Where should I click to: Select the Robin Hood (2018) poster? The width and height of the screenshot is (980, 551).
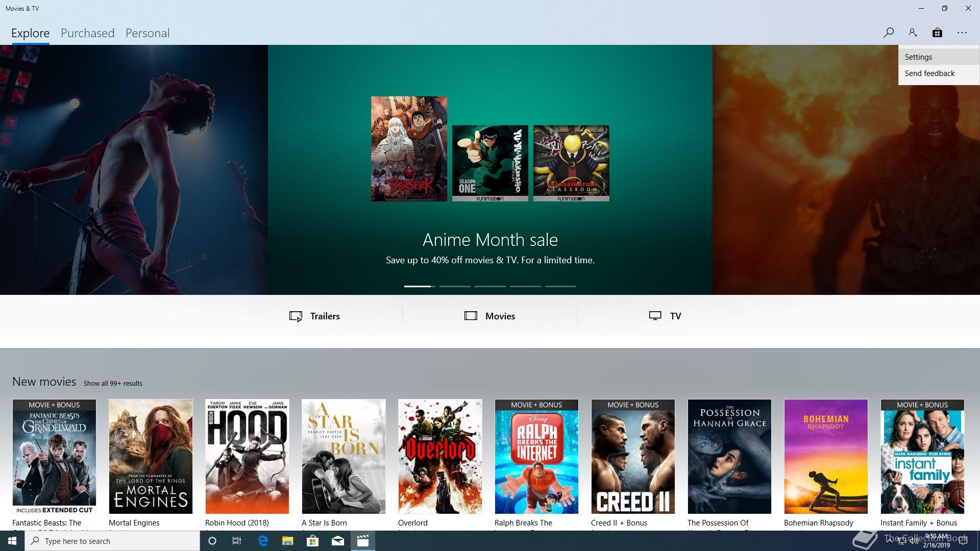(x=247, y=456)
